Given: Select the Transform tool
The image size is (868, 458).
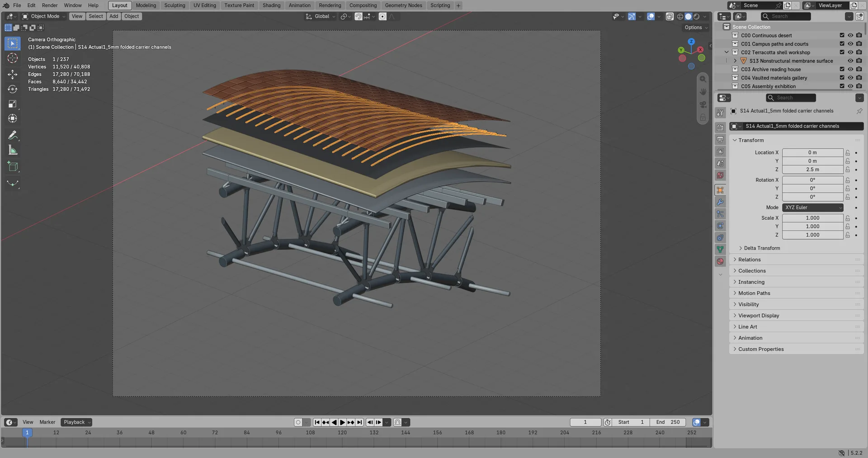Looking at the screenshot, I should point(13,118).
